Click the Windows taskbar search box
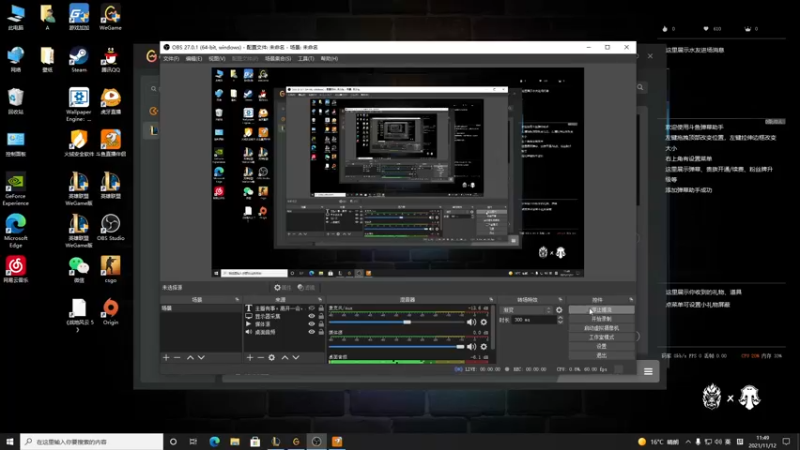The width and height of the screenshot is (800, 450). click(x=92, y=441)
